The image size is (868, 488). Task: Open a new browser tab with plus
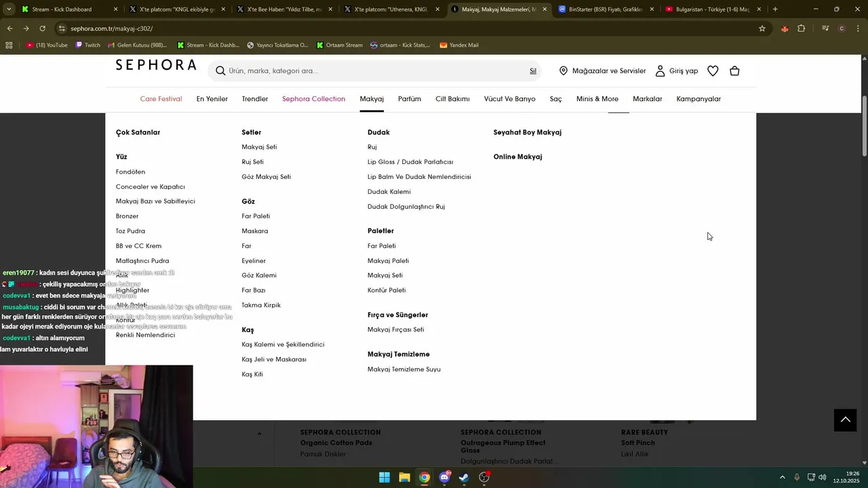point(775,9)
